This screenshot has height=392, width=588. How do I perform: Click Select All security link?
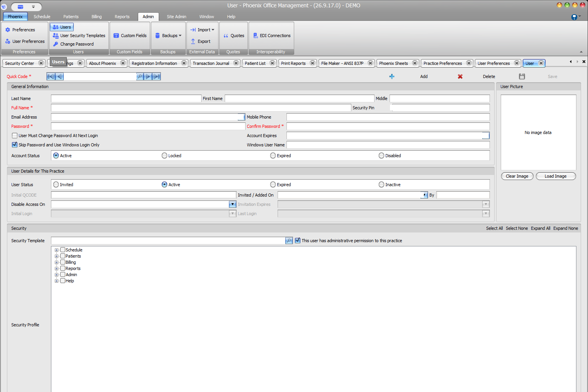click(494, 228)
